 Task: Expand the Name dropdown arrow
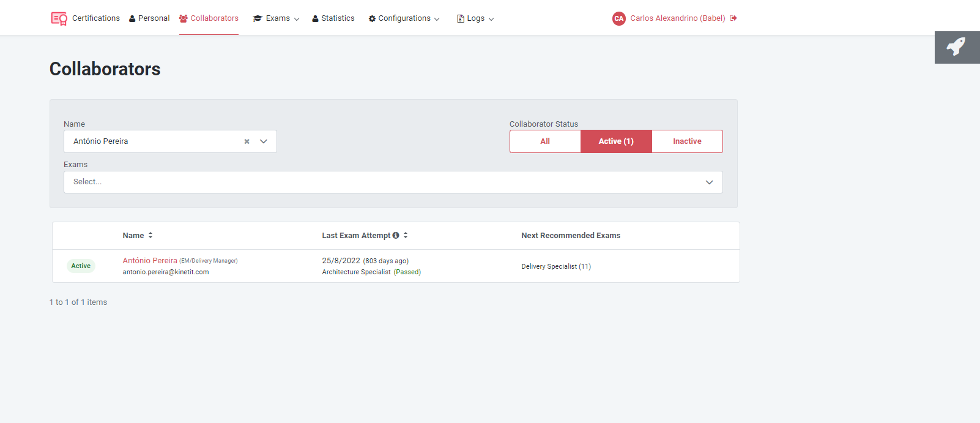tap(264, 141)
